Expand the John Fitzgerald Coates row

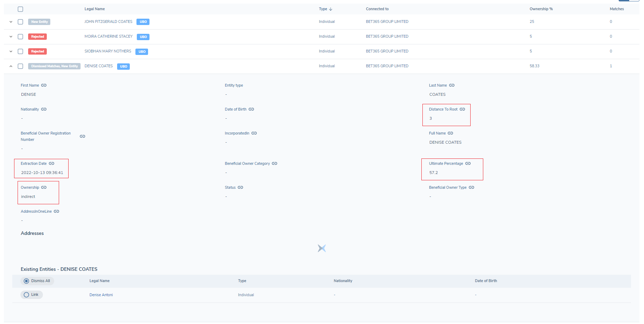[x=11, y=22]
